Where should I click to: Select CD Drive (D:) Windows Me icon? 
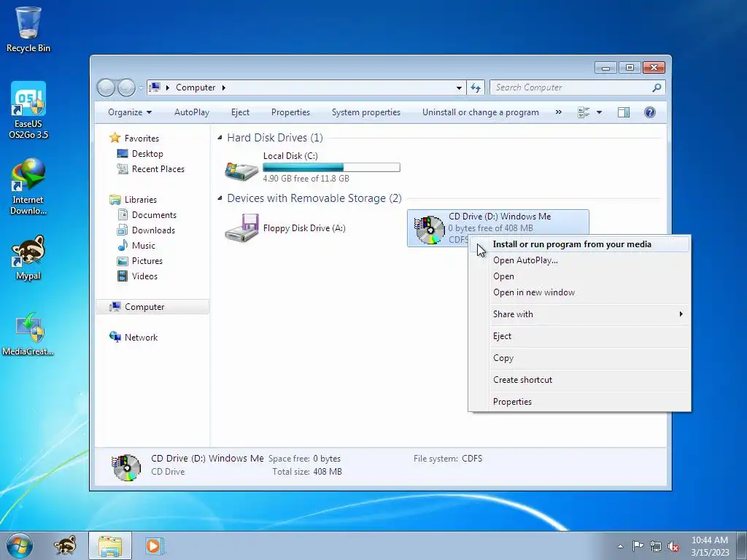coord(430,230)
